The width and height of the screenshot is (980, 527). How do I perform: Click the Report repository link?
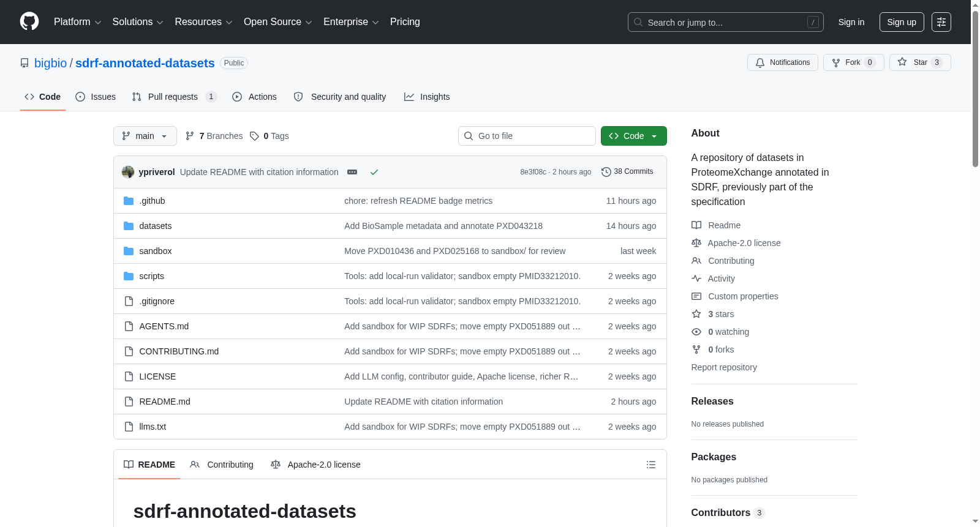click(x=724, y=367)
